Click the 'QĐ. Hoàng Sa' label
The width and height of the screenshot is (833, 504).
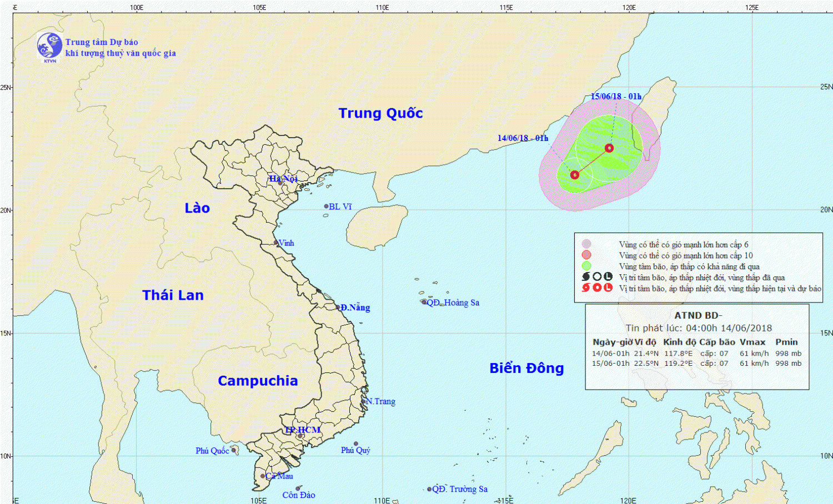coord(453,303)
